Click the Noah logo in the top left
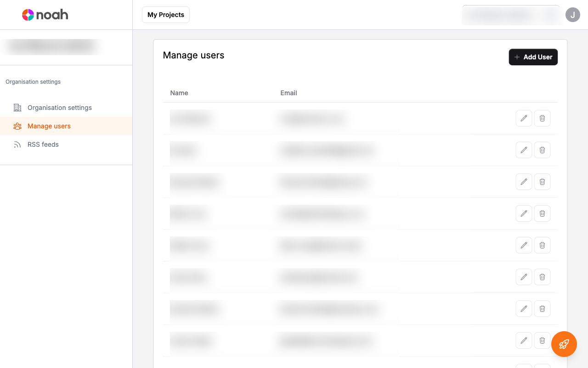The width and height of the screenshot is (588, 368). (x=45, y=14)
